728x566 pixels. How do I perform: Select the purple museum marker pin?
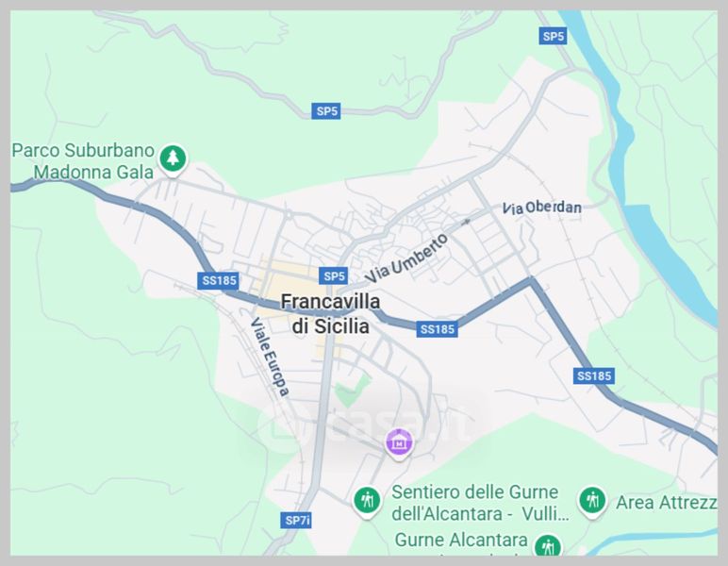[x=399, y=443]
